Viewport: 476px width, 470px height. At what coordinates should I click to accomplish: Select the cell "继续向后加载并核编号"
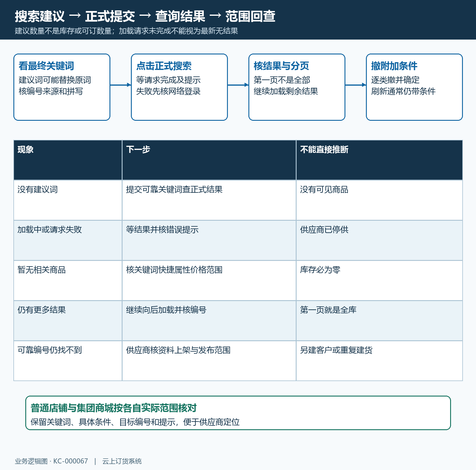[209, 321]
